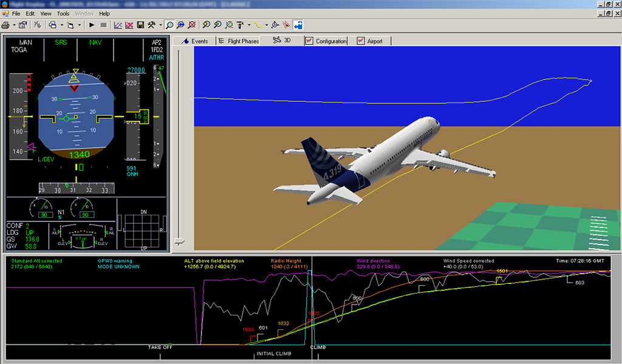Stop the replay with stop button
The height and width of the screenshot is (364, 622).
pyautogui.click(x=103, y=25)
